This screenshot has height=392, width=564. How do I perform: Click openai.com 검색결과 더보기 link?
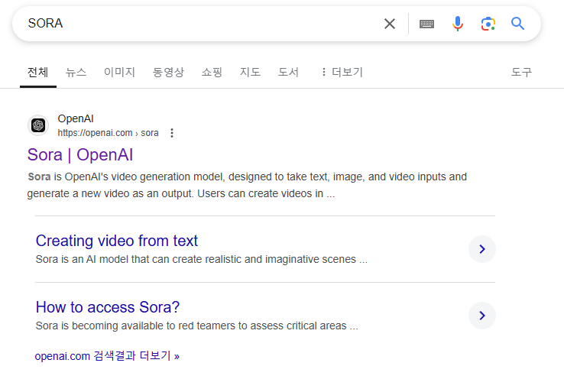pyautogui.click(x=107, y=356)
